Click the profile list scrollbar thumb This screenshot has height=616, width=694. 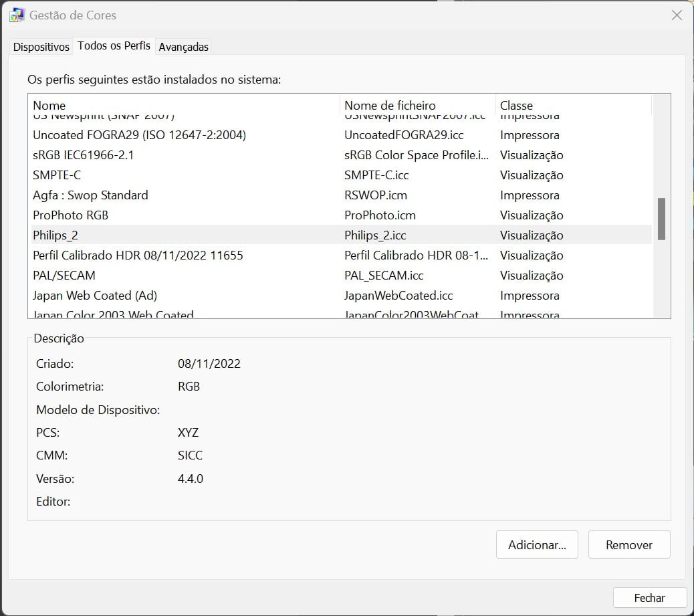pyautogui.click(x=661, y=219)
